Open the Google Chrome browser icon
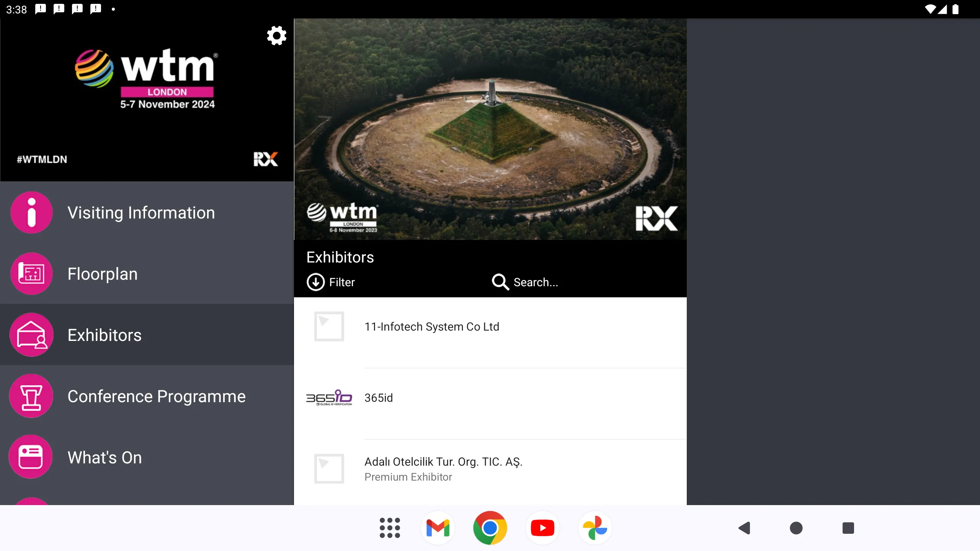The width and height of the screenshot is (980, 551). 489,527
